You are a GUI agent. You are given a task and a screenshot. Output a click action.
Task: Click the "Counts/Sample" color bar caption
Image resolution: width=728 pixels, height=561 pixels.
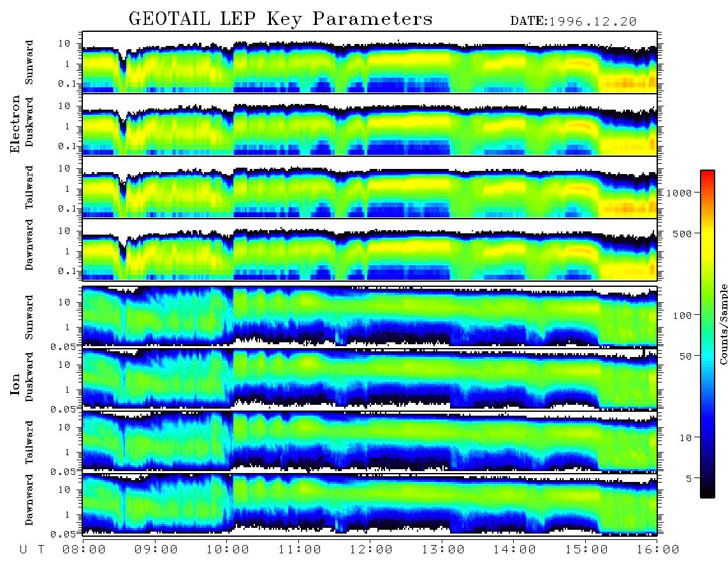pyautogui.click(x=723, y=324)
